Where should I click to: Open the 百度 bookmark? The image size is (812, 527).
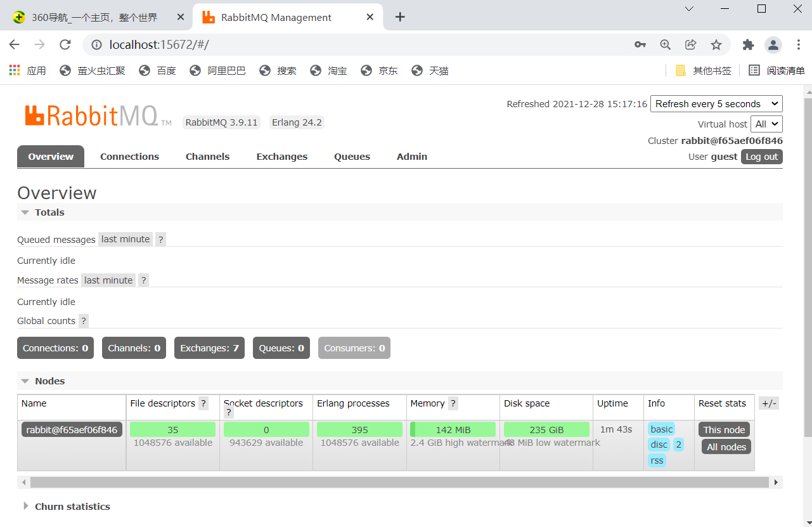point(157,70)
